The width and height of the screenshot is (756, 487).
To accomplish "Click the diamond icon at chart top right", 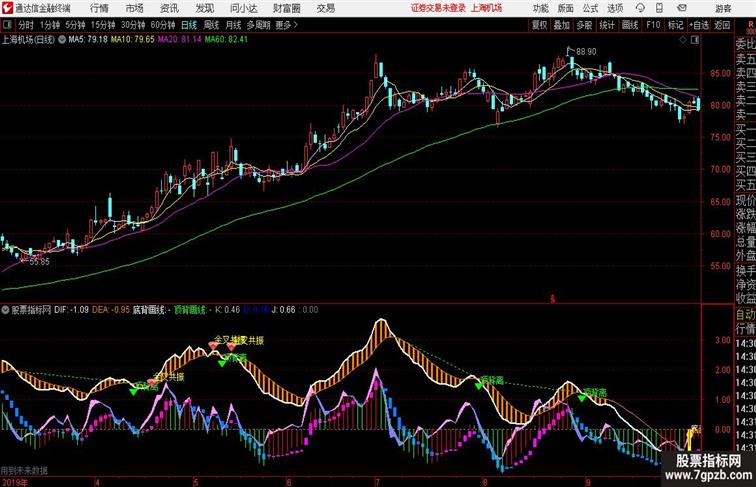I will [683, 40].
